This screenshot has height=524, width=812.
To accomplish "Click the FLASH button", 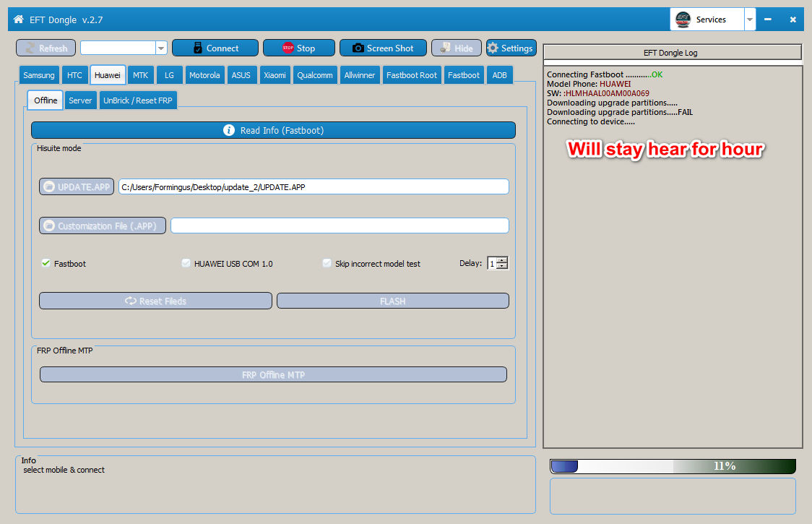I will tap(392, 301).
